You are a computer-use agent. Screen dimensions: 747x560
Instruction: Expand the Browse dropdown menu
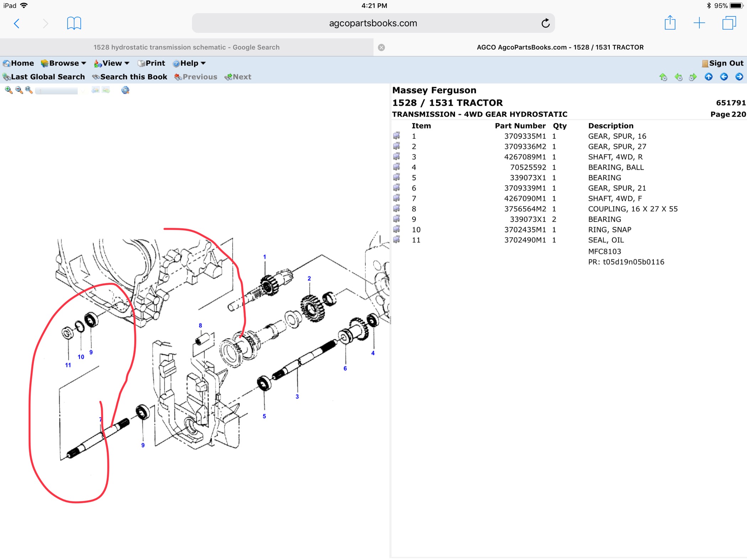pos(63,63)
